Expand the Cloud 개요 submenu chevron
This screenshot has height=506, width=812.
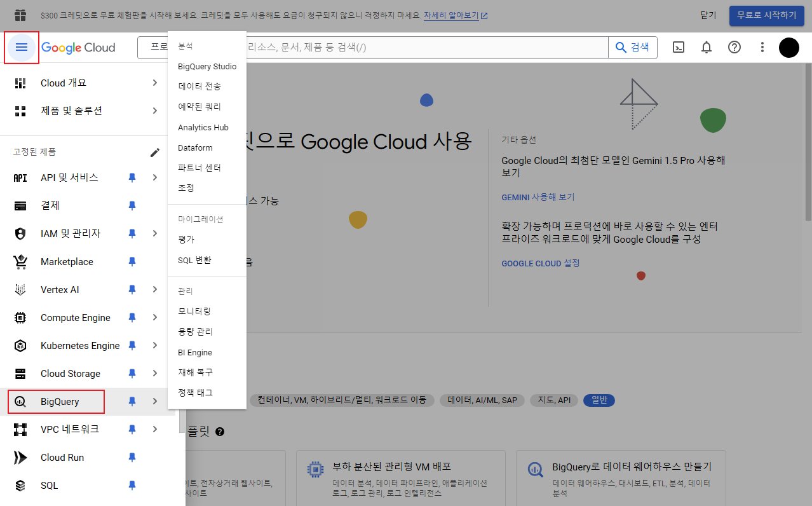155,83
